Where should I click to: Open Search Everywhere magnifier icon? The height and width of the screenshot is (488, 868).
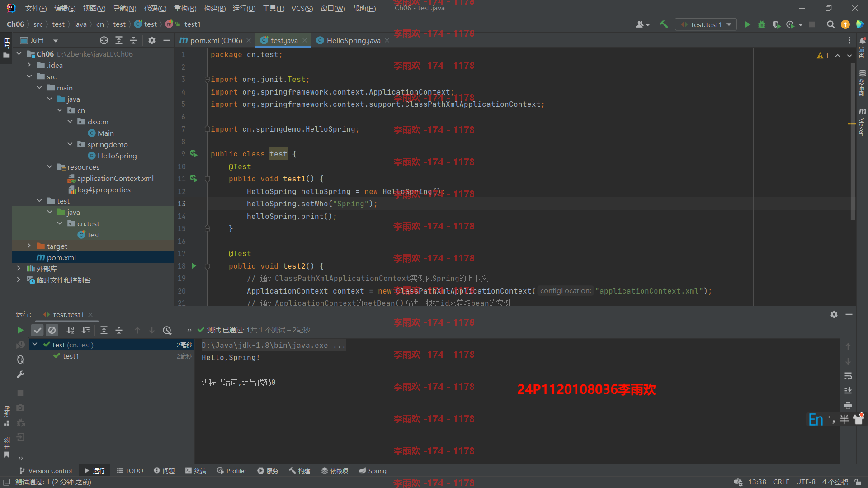(x=830, y=24)
